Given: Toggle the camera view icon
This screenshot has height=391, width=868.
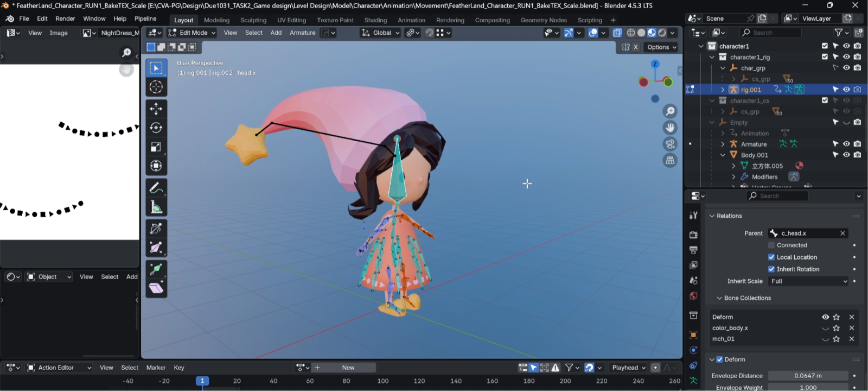Looking at the screenshot, I should pyautogui.click(x=671, y=144).
